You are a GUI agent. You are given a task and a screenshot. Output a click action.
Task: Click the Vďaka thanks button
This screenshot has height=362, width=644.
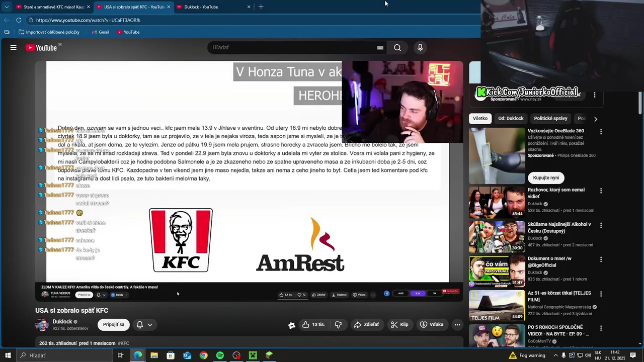coord(432,325)
